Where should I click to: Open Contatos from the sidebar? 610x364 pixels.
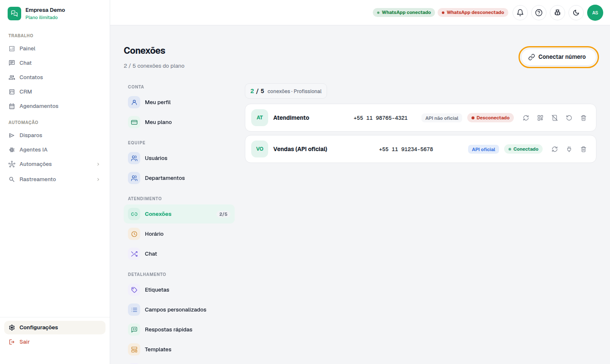[55, 77]
